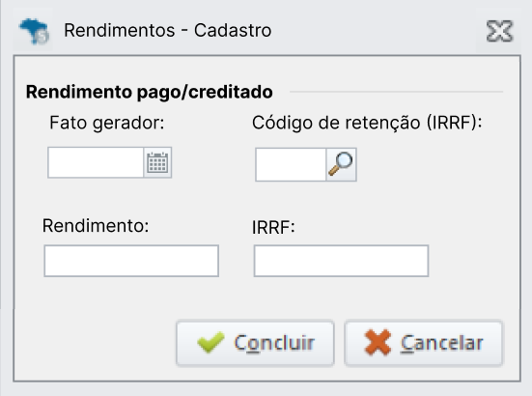
Task: Open the retention code search magnifier
Action: coord(341,164)
